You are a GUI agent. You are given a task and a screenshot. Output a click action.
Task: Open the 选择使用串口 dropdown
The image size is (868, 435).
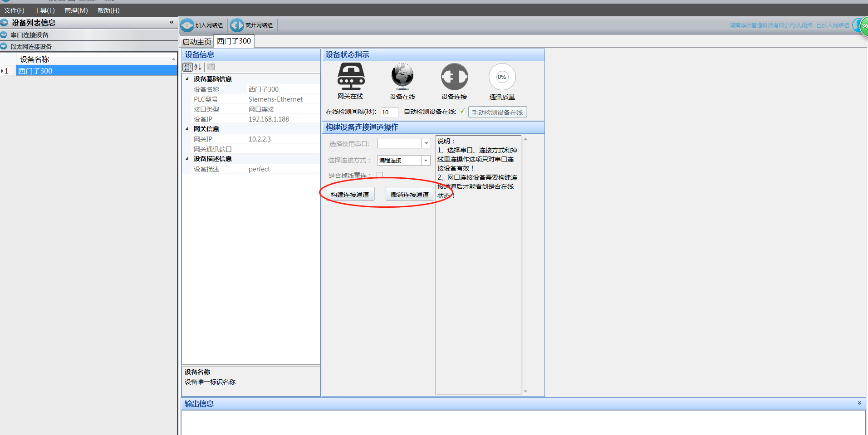426,143
